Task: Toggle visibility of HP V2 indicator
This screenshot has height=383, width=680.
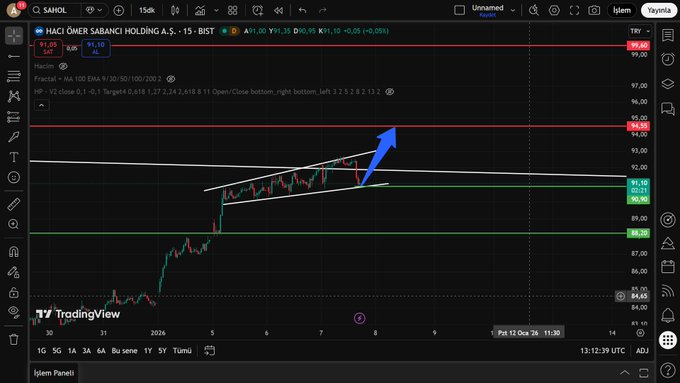Action: pos(390,92)
